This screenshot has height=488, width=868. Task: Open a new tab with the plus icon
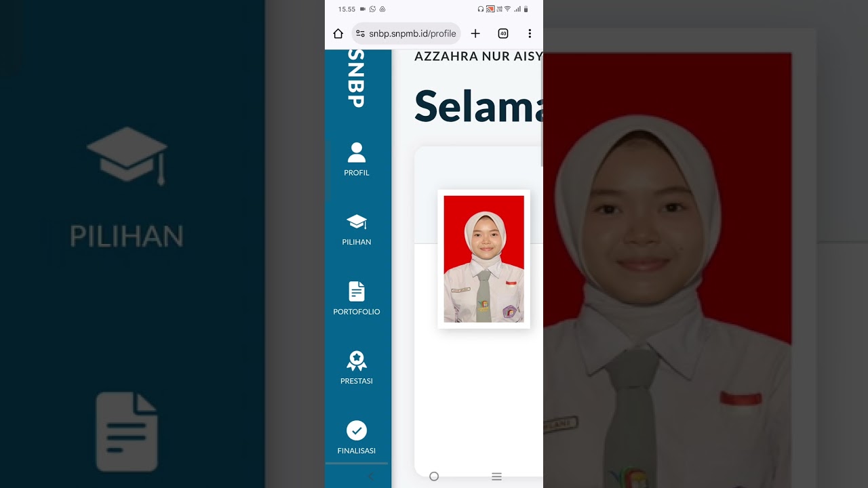click(x=475, y=33)
